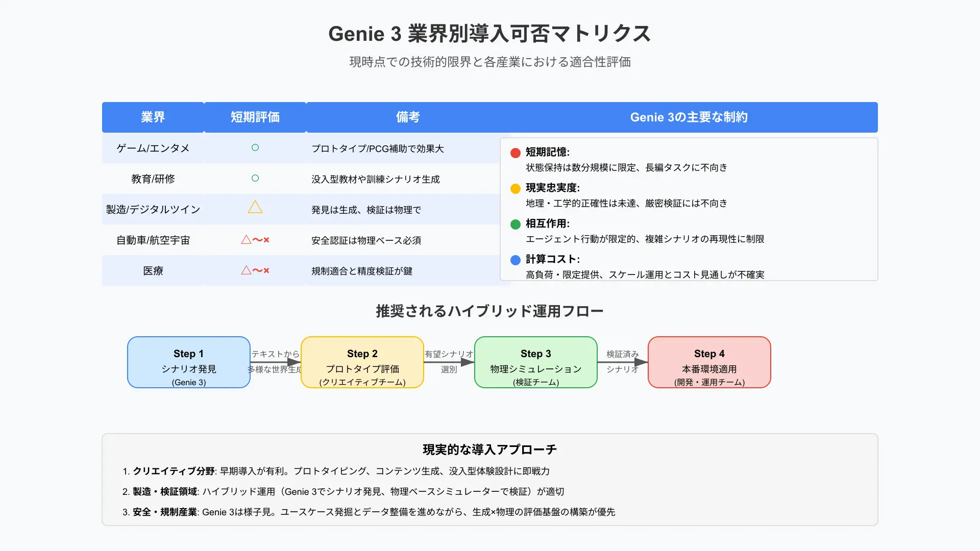Screen dimensions: 980x551
Task: Click the note 規制適合と精度検証が鍵
Action: 362,271
